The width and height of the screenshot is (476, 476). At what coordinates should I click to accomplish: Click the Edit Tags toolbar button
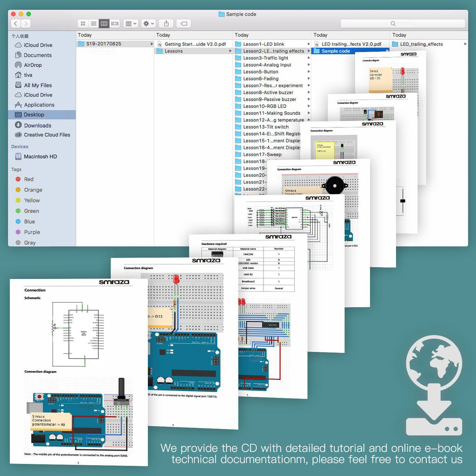(184, 23)
